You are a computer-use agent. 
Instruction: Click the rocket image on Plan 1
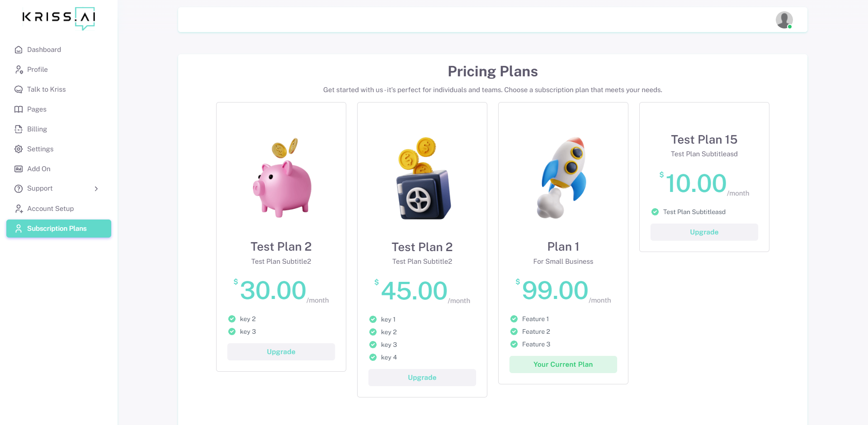[562, 177]
